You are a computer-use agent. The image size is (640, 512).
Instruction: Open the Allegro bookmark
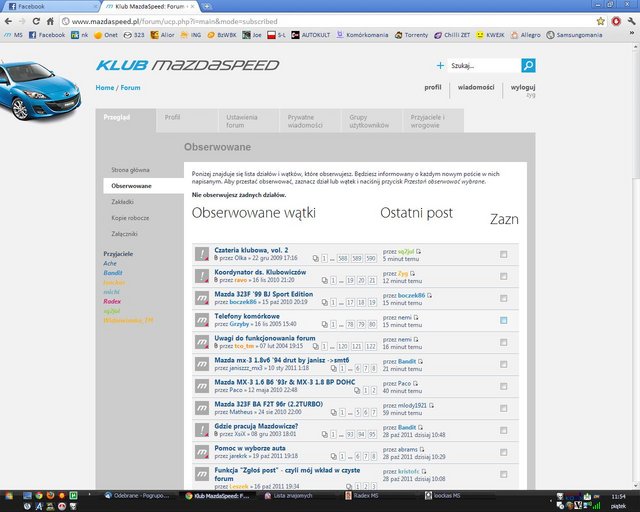(525, 35)
